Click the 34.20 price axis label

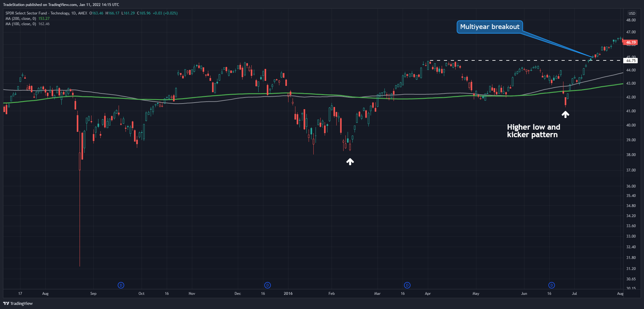tap(631, 216)
